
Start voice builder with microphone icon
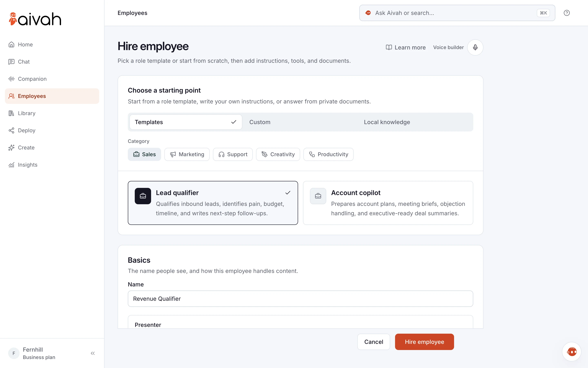pyautogui.click(x=475, y=47)
